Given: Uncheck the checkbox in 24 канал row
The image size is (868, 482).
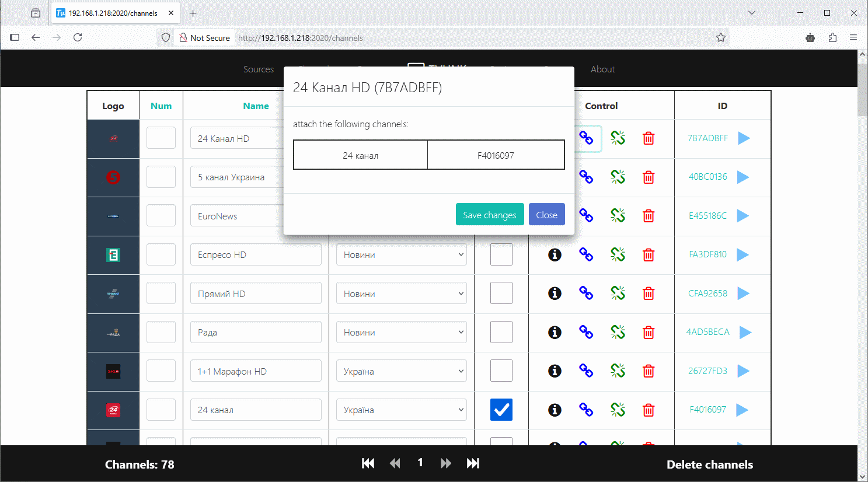Looking at the screenshot, I should click(x=501, y=410).
